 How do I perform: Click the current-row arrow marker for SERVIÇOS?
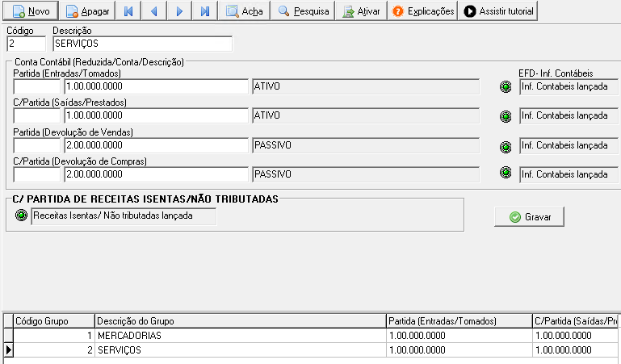pyautogui.click(x=8, y=350)
